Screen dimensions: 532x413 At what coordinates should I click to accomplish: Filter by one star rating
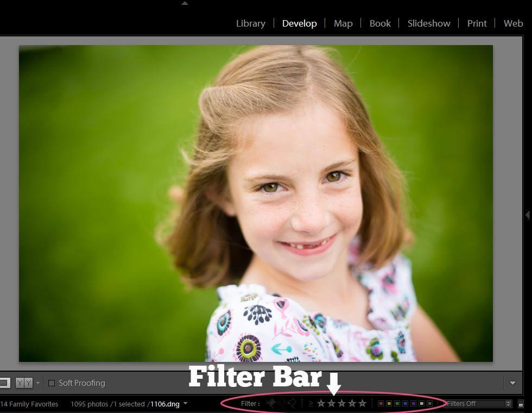pos(321,403)
